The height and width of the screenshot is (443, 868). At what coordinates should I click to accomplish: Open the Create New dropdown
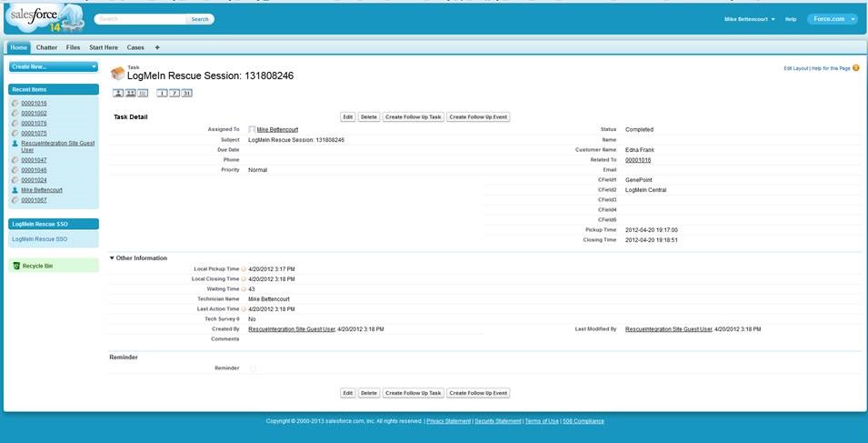click(54, 67)
